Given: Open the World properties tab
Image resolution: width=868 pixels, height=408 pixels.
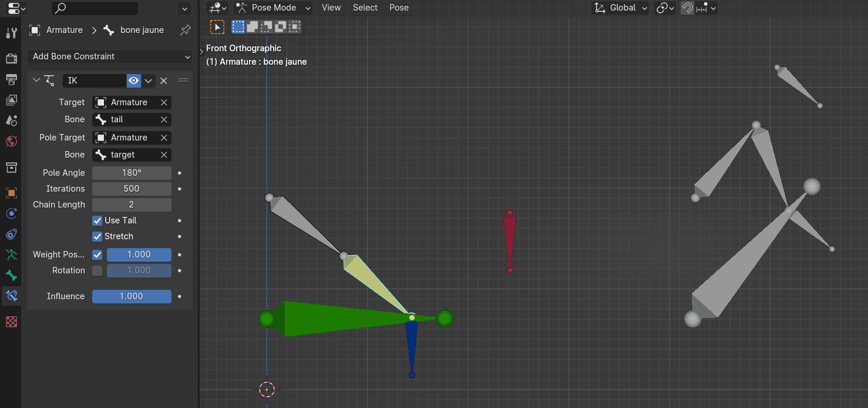Looking at the screenshot, I should coord(11,141).
